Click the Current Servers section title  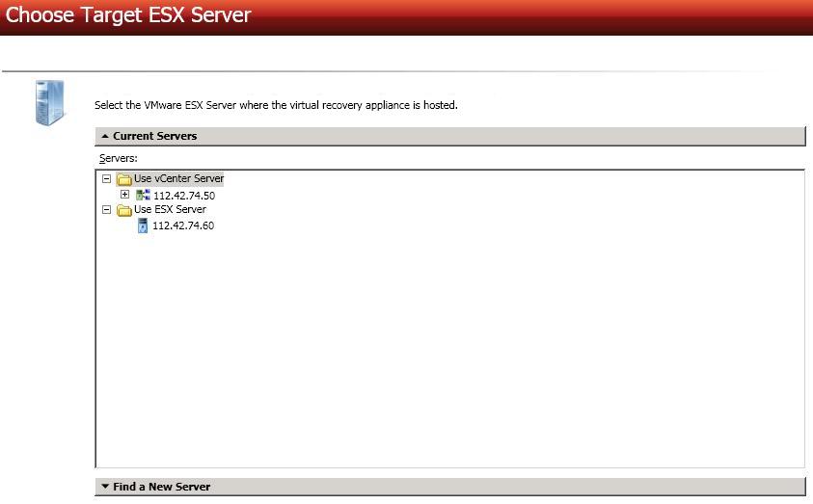click(x=154, y=137)
